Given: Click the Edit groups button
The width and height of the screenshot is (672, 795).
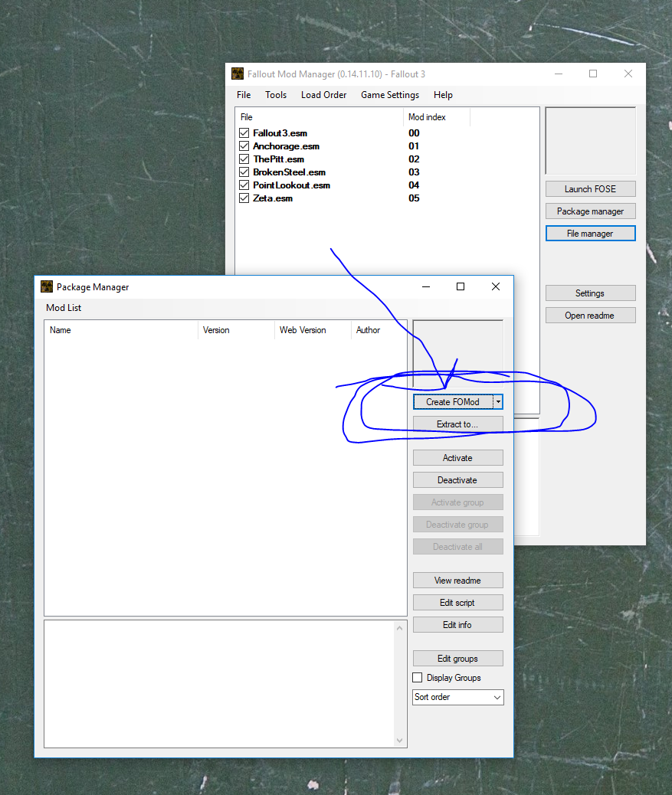Looking at the screenshot, I should coord(458,658).
